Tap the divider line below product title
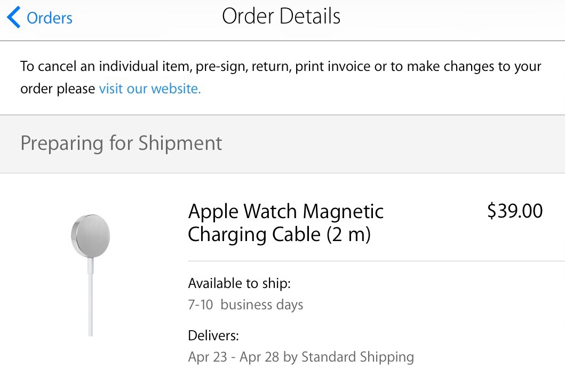The image size is (565, 392). point(376,261)
